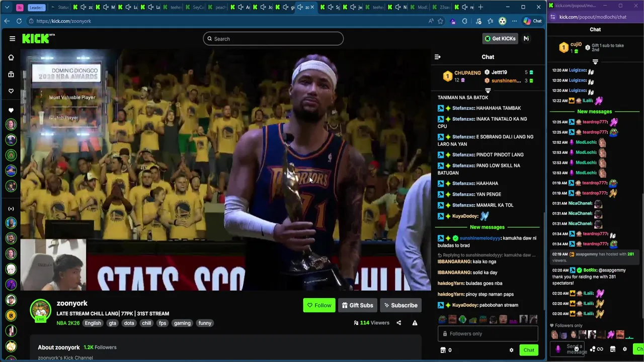Switch to the SeyCa browser tab
The image size is (644, 362).
[x=195, y=7]
